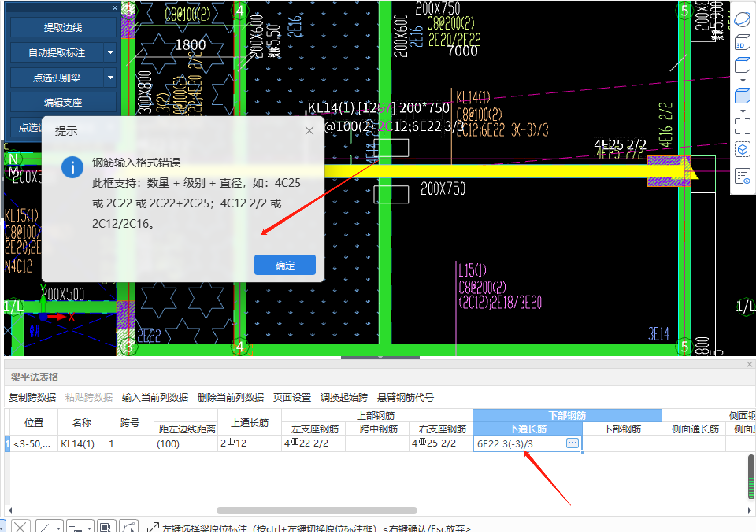Open display settings list icon

(x=742, y=176)
